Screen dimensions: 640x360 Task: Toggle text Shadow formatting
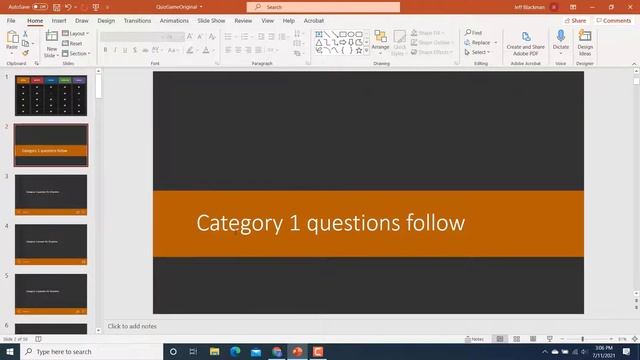[x=135, y=50]
